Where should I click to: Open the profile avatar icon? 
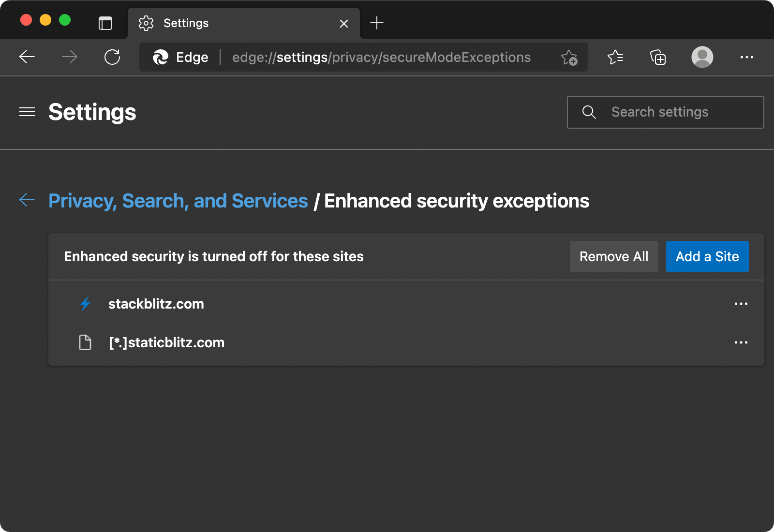coord(702,57)
